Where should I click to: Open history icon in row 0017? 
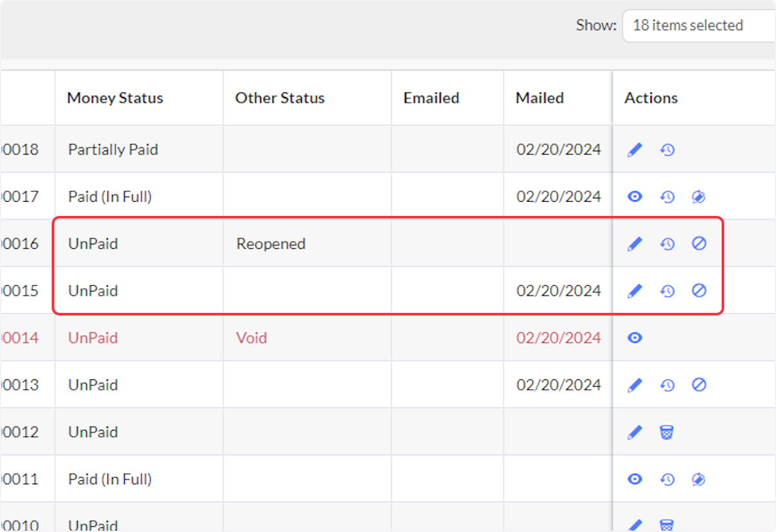tap(667, 197)
